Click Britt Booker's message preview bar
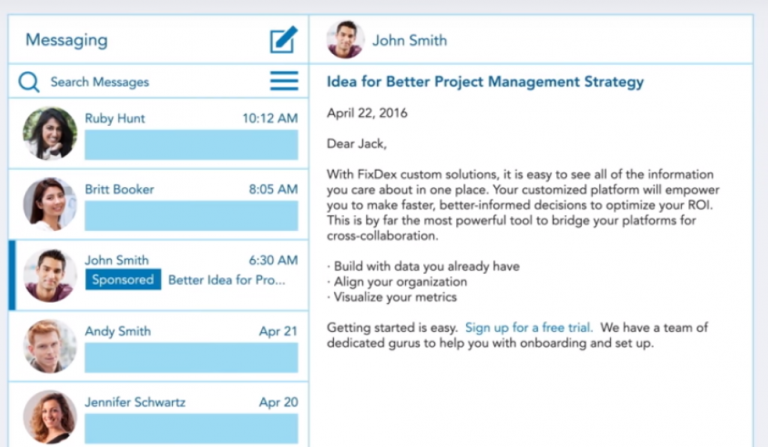 coord(191,215)
